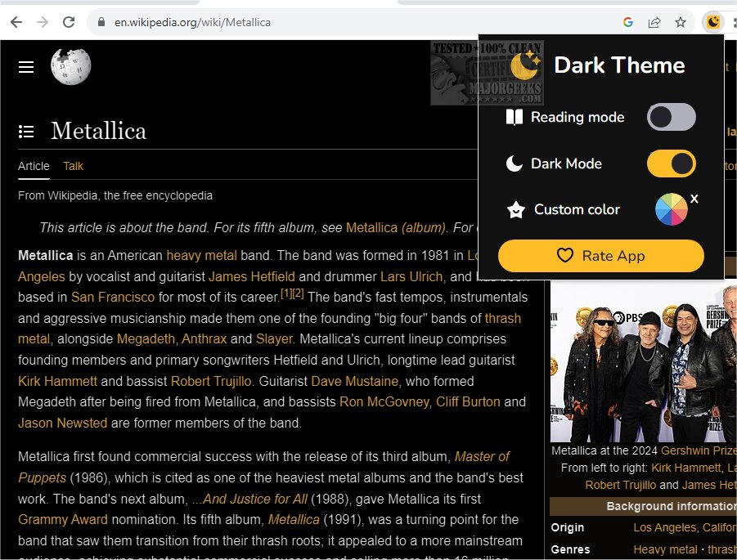Switch to the Talk tab

(73, 166)
